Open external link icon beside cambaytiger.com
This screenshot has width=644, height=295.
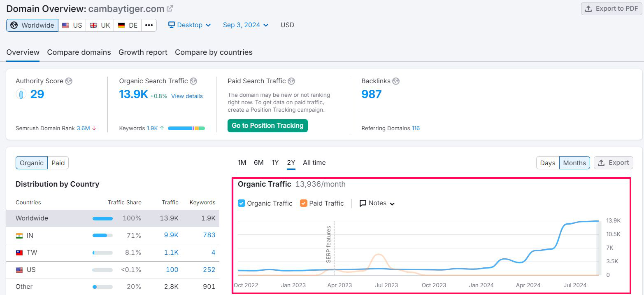[170, 8]
